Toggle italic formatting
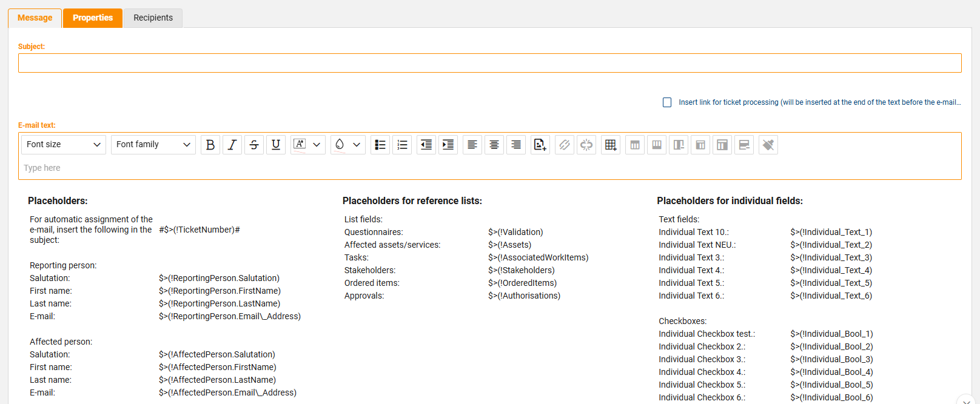The height and width of the screenshot is (404, 980). 232,145
